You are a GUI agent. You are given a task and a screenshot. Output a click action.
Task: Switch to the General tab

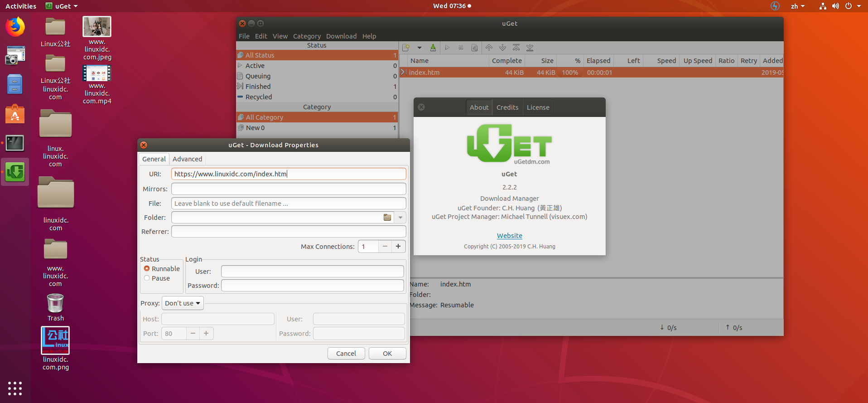point(154,159)
